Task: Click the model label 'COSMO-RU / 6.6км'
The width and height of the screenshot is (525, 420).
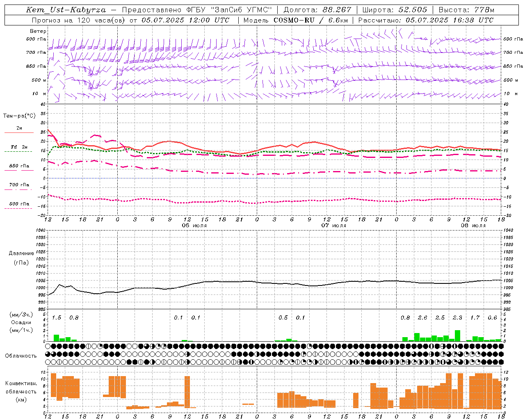Action: point(310,20)
